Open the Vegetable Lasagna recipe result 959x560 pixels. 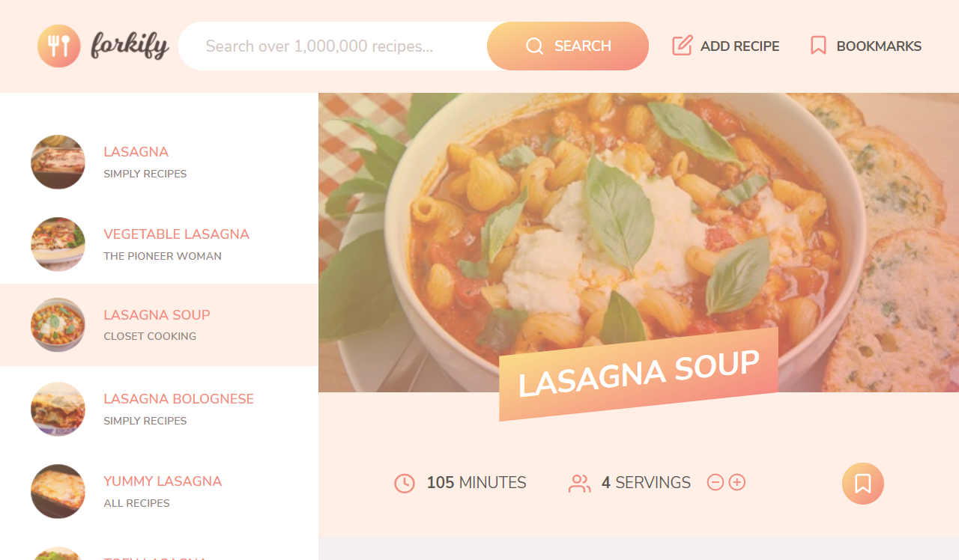click(159, 244)
